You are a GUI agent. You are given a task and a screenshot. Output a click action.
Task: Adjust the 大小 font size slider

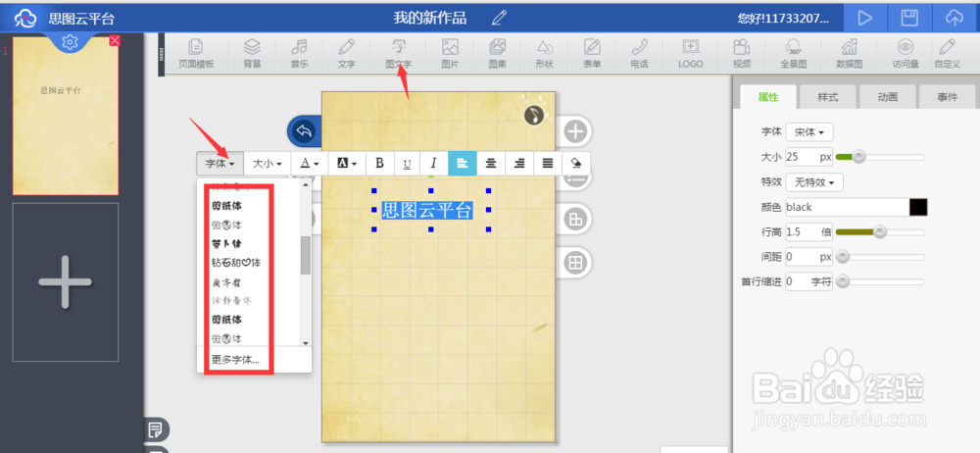(859, 157)
